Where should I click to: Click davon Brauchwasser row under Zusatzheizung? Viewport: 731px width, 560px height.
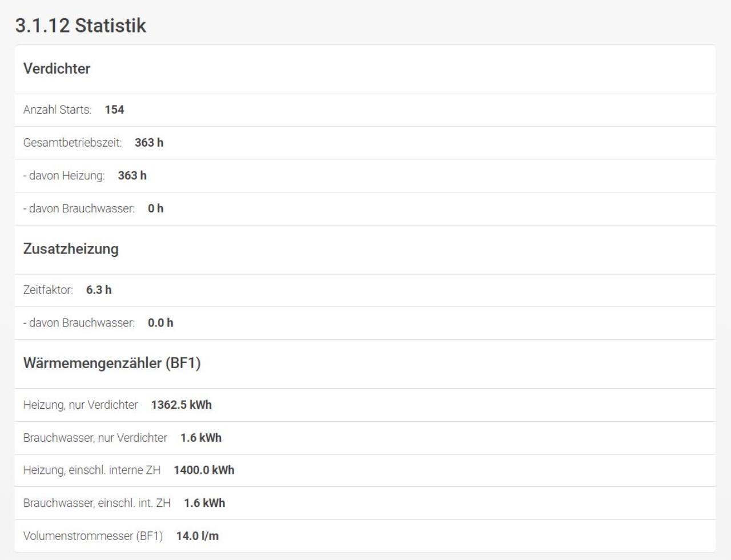click(365, 323)
